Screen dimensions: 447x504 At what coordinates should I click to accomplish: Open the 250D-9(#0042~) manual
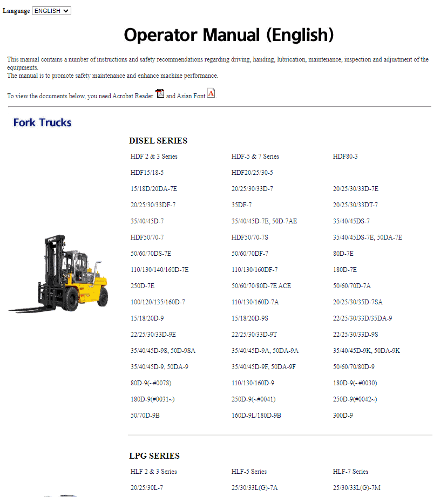[x=355, y=399]
